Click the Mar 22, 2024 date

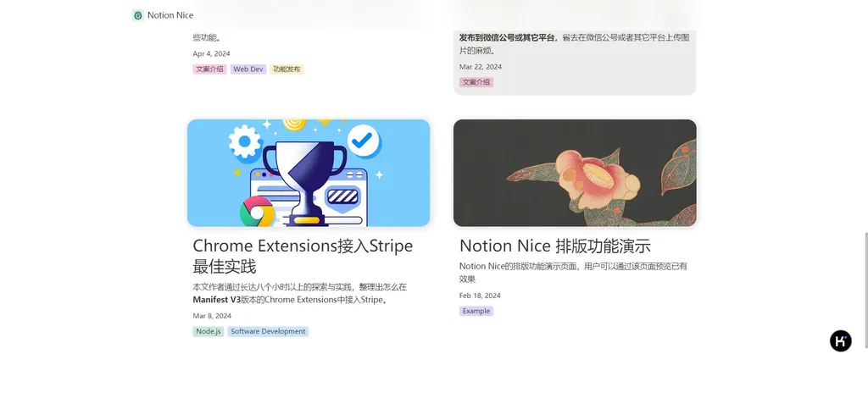coord(481,67)
